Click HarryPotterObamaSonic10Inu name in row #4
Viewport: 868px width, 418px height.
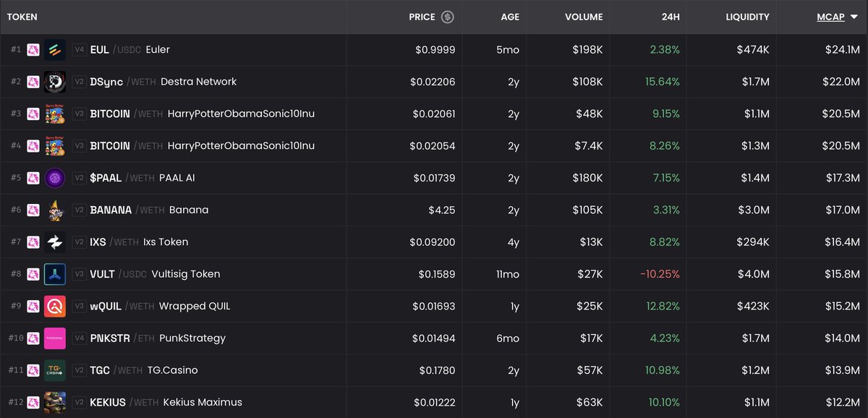pyautogui.click(x=241, y=146)
